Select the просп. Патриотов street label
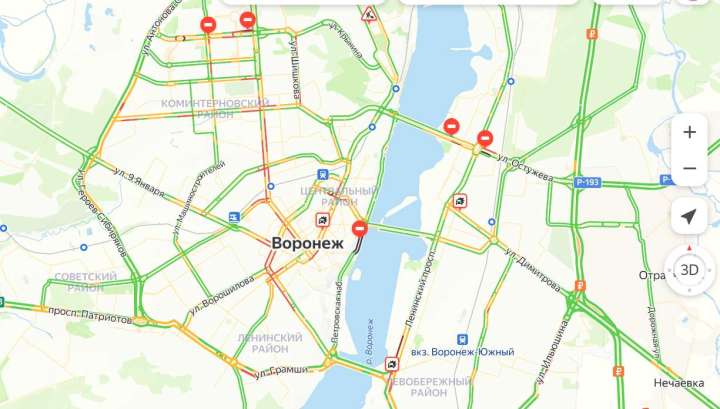The width and height of the screenshot is (720, 409). tap(90, 316)
